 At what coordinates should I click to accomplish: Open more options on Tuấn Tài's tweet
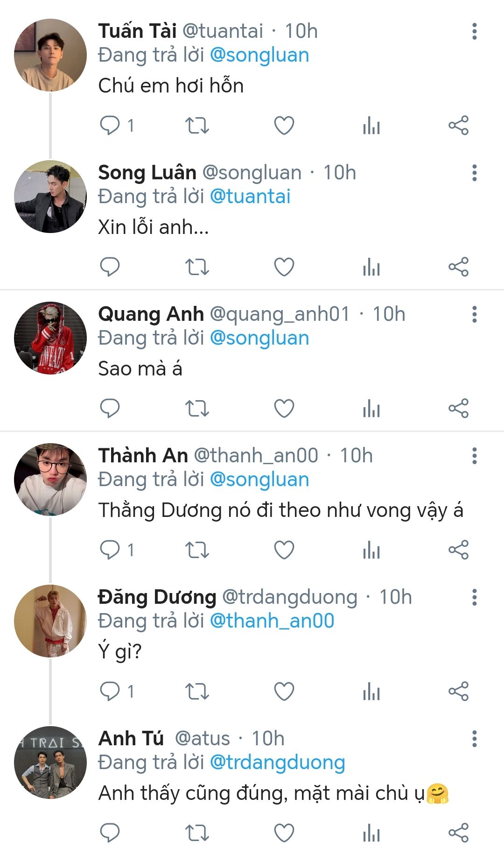(x=474, y=31)
